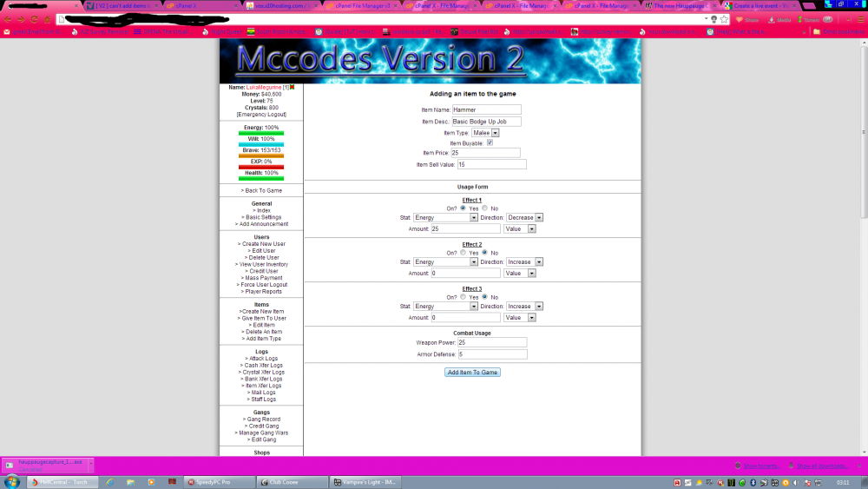Click the Energy 100% green bar
Viewport: 868px width, 489px height.
coord(260,134)
